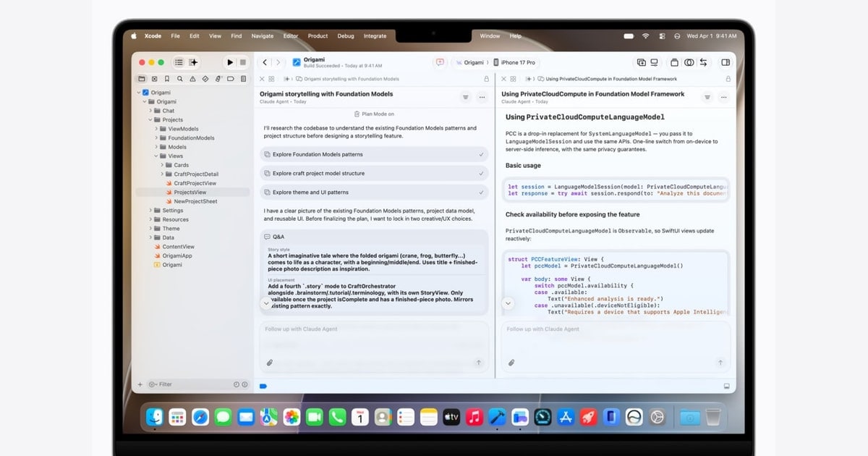Run the Origami project with the play button
The height and width of the screenshot is (456, 868).
point(230,62)
